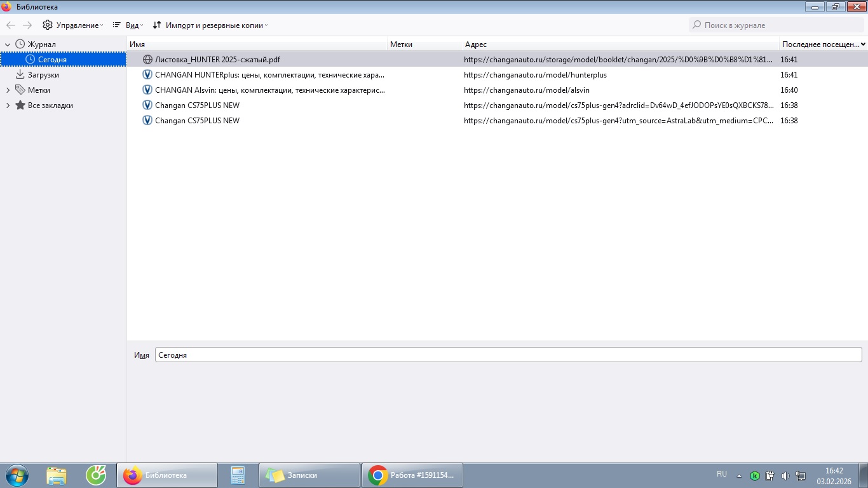Select the Метки item in the sidebar
Screen dimensions: 868x488
[39, 90]
